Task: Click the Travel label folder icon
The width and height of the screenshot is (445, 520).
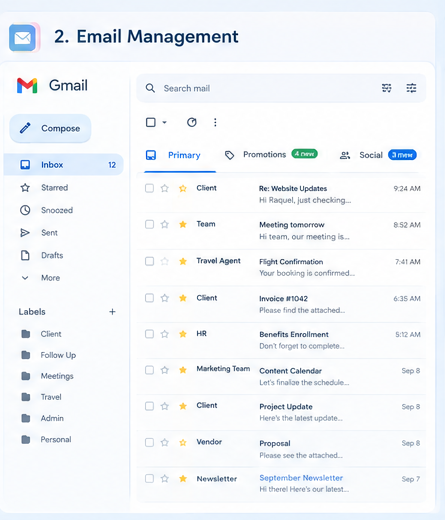Action: point(26,397)
